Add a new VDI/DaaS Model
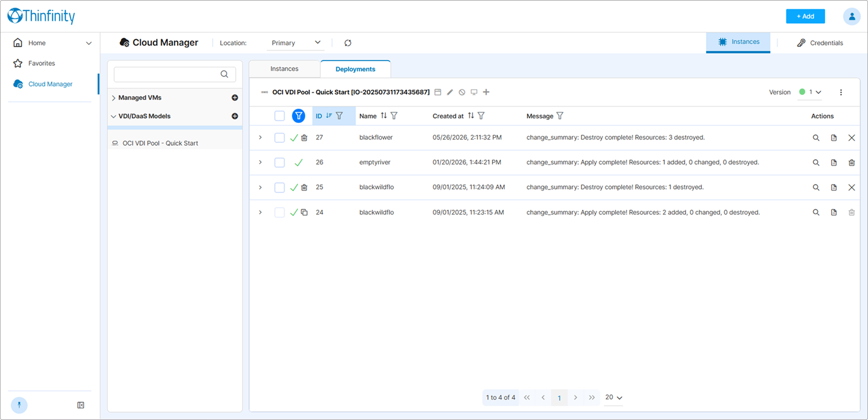Image resolution: width=868 pixels, height=420 pixels. 235,116
